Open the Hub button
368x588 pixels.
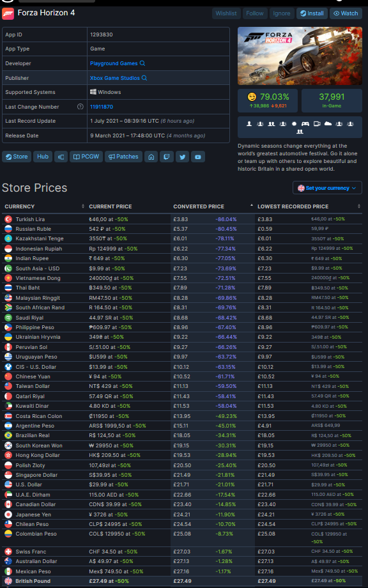[x=43, y=157]
